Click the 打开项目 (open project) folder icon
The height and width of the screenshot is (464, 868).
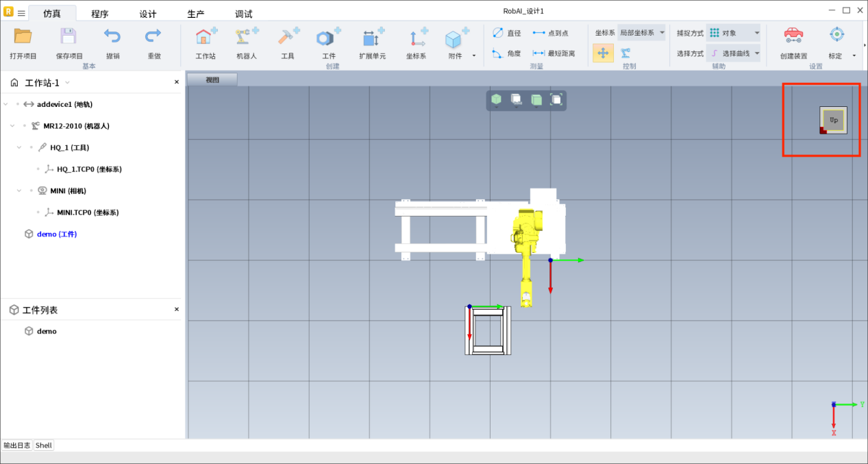coord(23,38)
